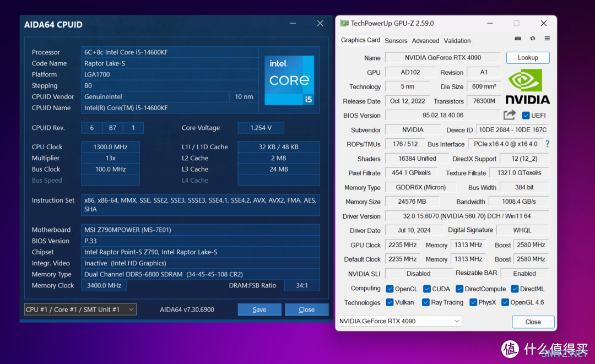Toggle the Vulkan checkbox
Viewport: 595px width, 364px height.
click(390, 302)
